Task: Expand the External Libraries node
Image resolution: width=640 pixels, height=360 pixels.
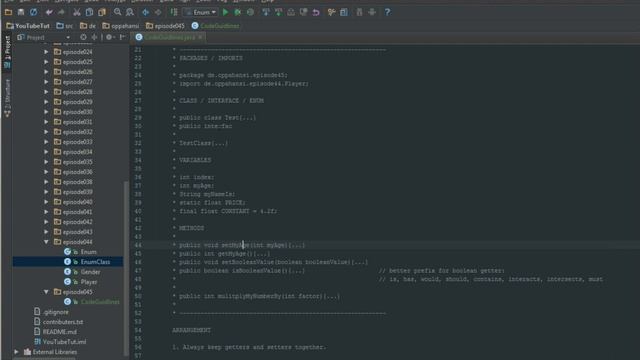Action: pyautogui.click(x=16, y=352)
